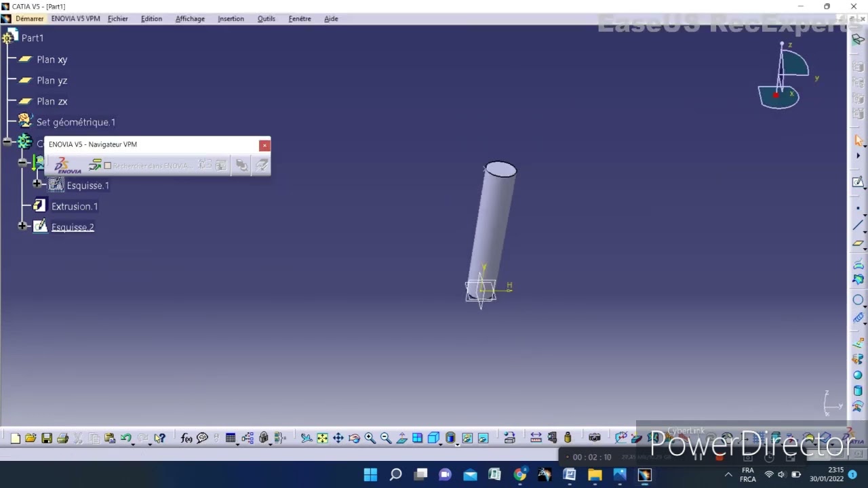The width and height of the screenshot is (868, 488).
Task: Open the Measure Between tool
Action: click(x=536, y=439)
